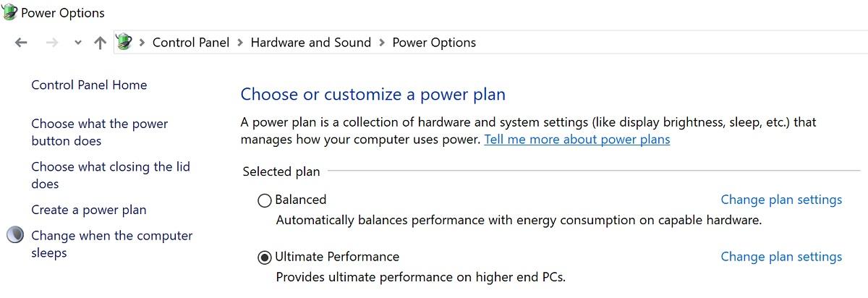This screenshot has height=298, width=868.
Task: Select the Balanced power plan radio button
Action: (265, 200)
